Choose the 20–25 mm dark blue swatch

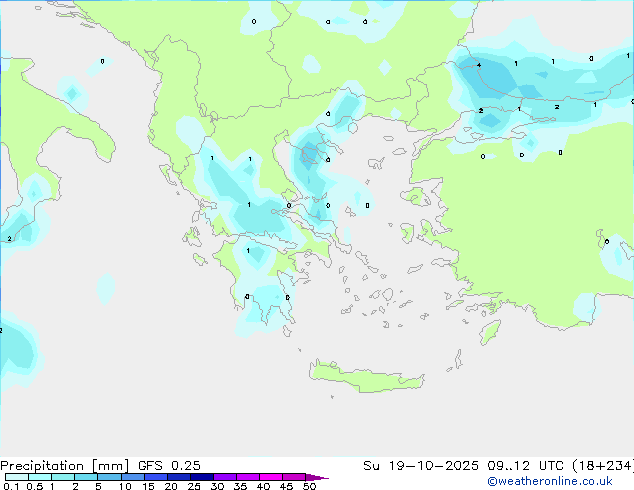pyautogui.click(x=179, y=477)
